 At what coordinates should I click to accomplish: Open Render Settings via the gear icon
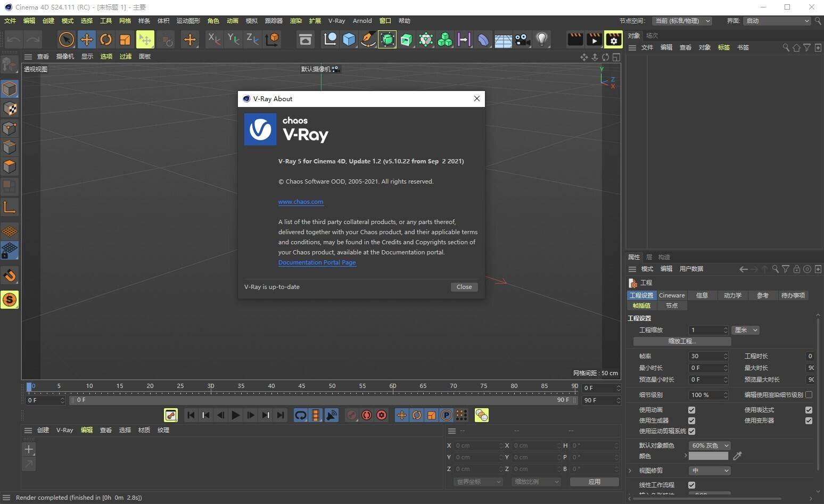point(613,39)
